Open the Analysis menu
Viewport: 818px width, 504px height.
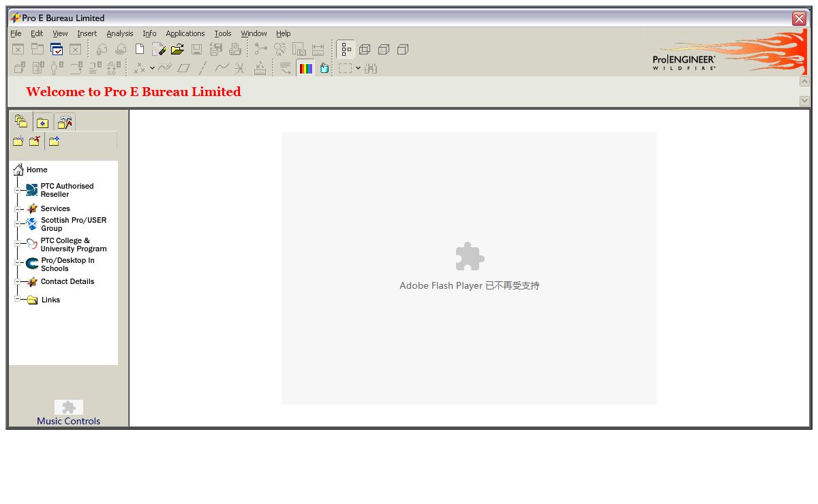tap(120, 33)
